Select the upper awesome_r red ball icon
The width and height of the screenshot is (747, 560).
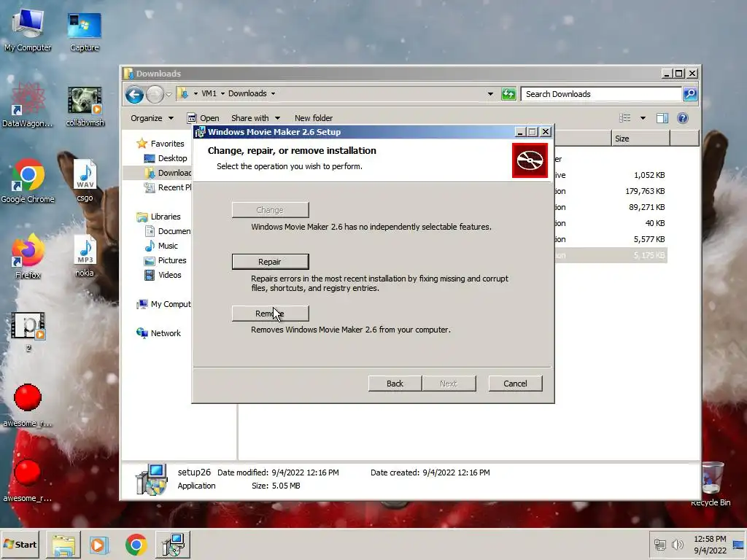28,405
